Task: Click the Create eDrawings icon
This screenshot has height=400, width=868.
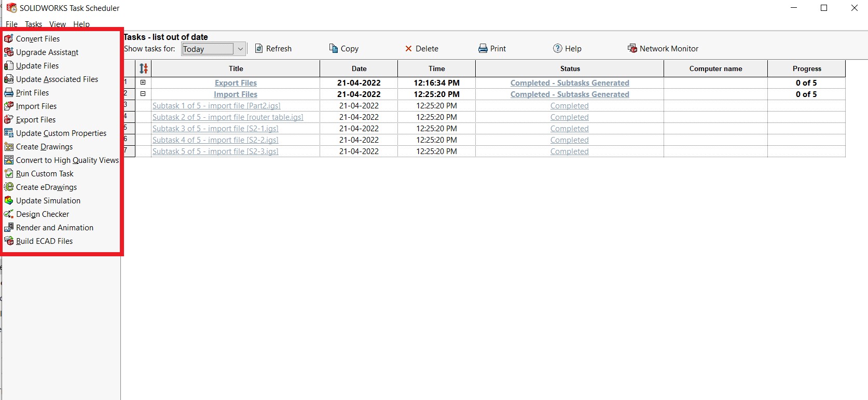Action: [9, 187]
